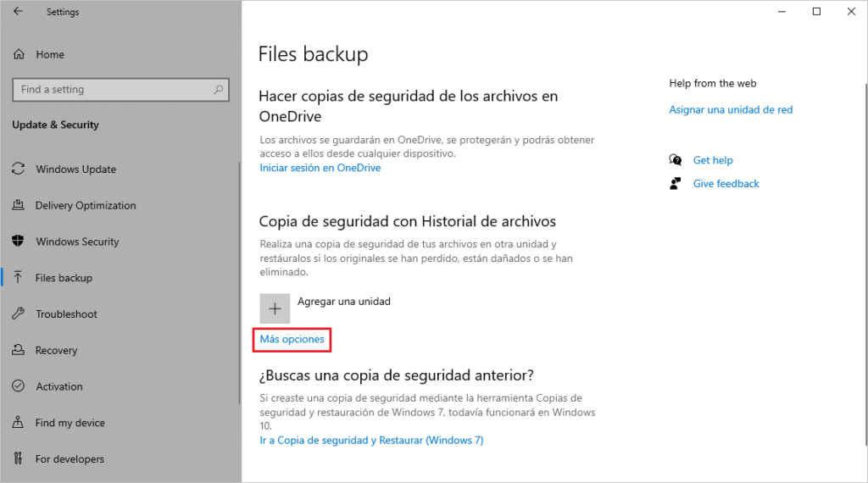Close the Settings window
The width and height of the screenshot is (868, 483).
851,11
